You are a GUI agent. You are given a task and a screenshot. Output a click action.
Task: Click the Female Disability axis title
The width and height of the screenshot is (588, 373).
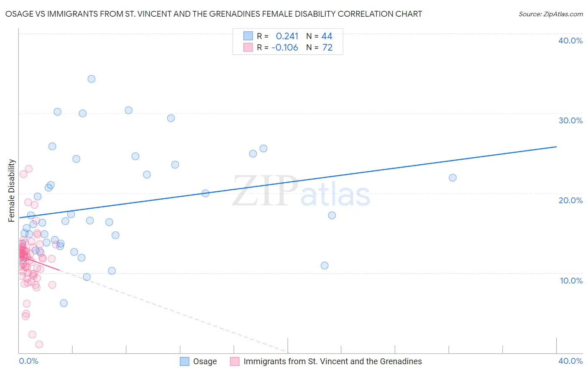coord(12,191)
